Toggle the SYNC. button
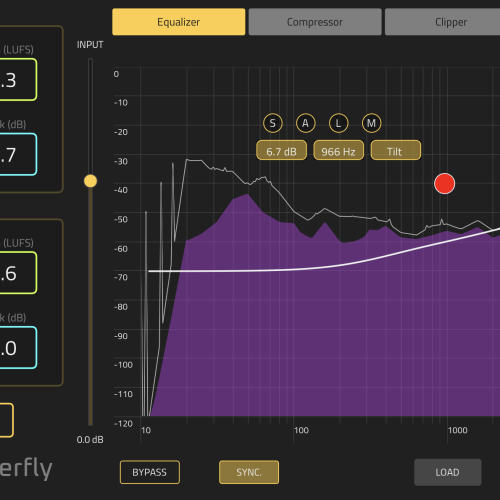The image size is (500, 500). click(249, 472)
